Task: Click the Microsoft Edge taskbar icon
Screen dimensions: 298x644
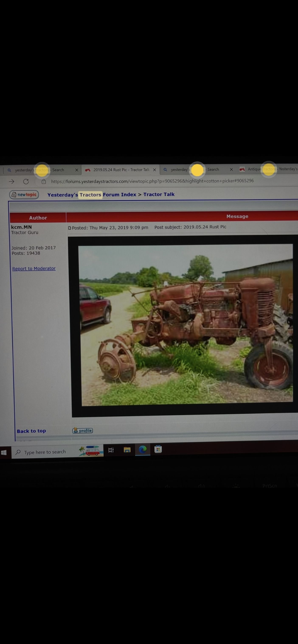Action: (143, 449)
